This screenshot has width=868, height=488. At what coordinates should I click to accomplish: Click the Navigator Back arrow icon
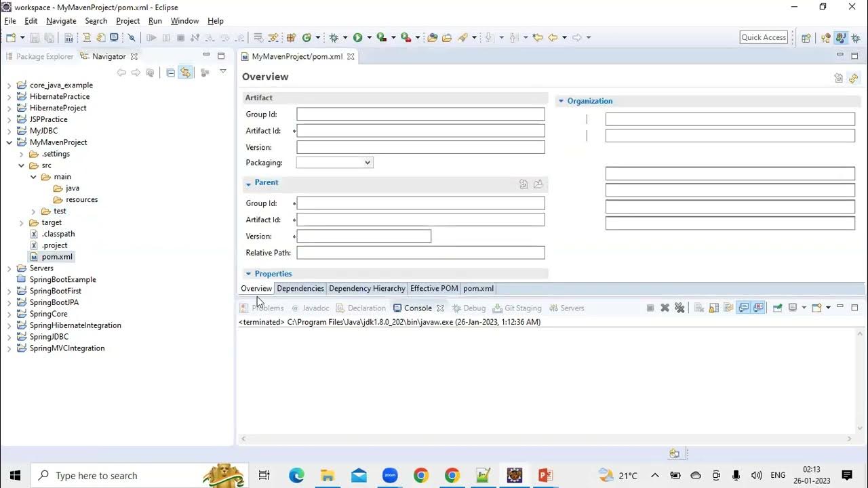(x=121, y=73)
